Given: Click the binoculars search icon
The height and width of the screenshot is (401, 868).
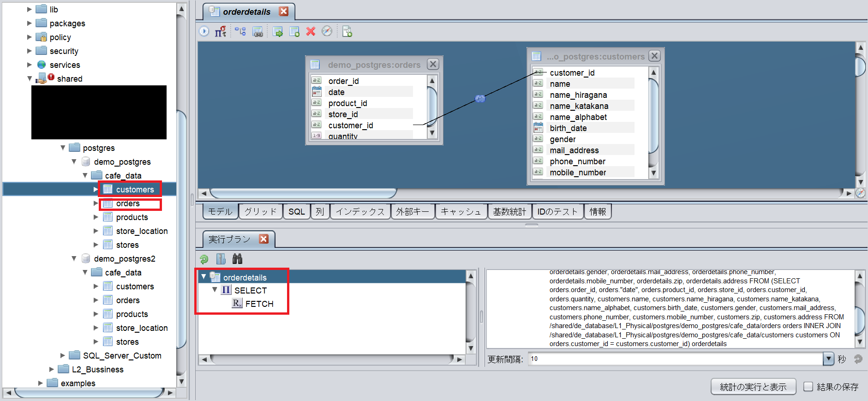Looking at the screenshot, I should coord(237,259).
